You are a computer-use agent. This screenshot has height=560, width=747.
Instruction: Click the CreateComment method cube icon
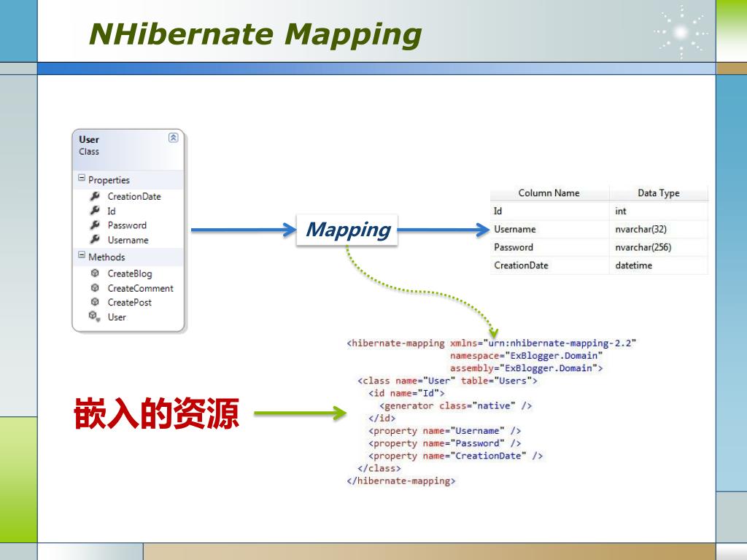(x=95, y=287)
